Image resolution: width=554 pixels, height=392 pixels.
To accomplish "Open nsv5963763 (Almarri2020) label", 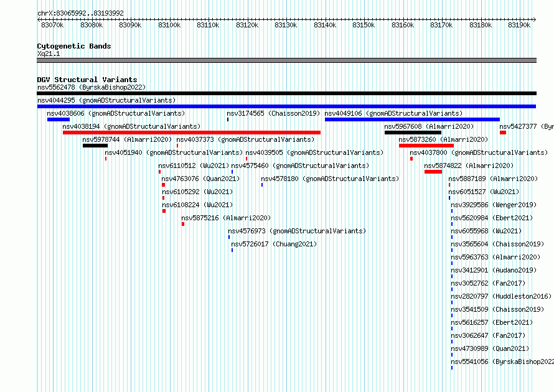I will coord(495,257).
